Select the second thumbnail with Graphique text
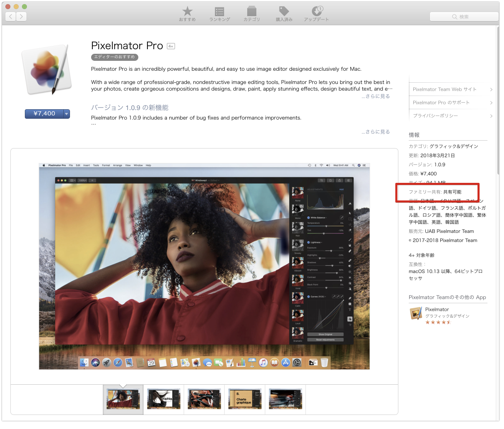This screenshot has height=429, width=504. tap(164, 399)
